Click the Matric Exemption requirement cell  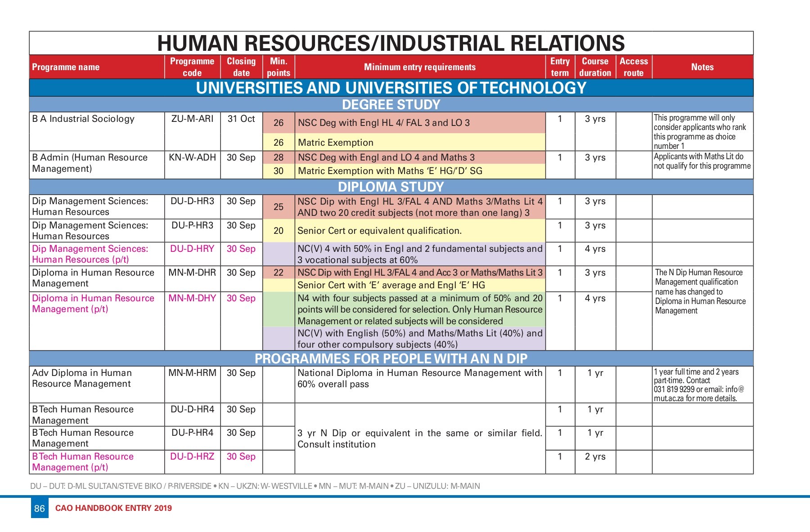335,143
